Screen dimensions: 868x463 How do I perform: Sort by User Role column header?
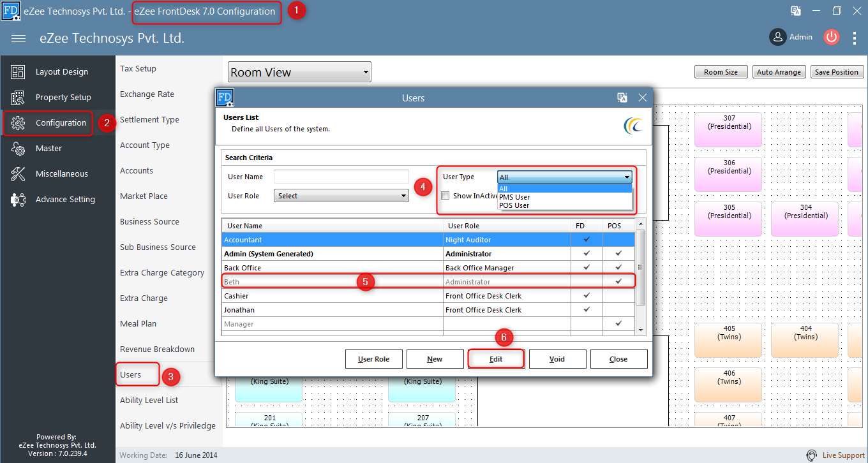pos(507,226)
